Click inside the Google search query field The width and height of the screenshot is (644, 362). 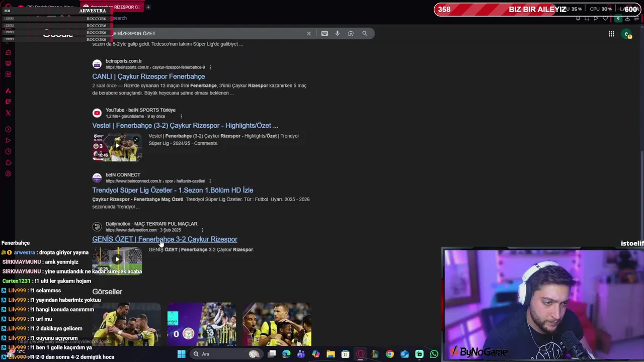209,33
